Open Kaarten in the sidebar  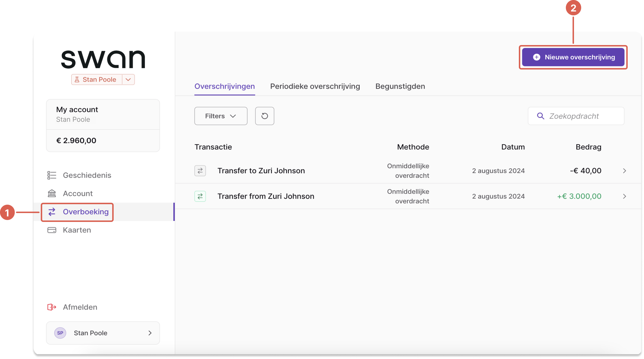(77, 230)
